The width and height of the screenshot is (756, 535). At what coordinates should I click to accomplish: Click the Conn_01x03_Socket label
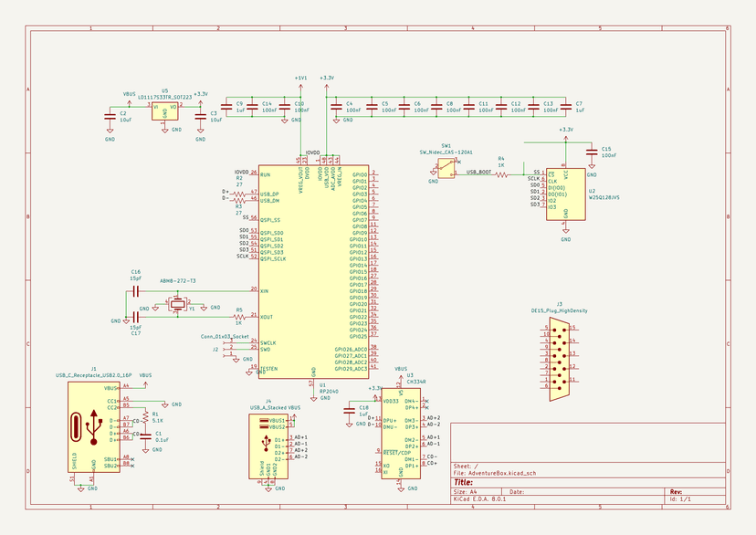coord(225,336)
